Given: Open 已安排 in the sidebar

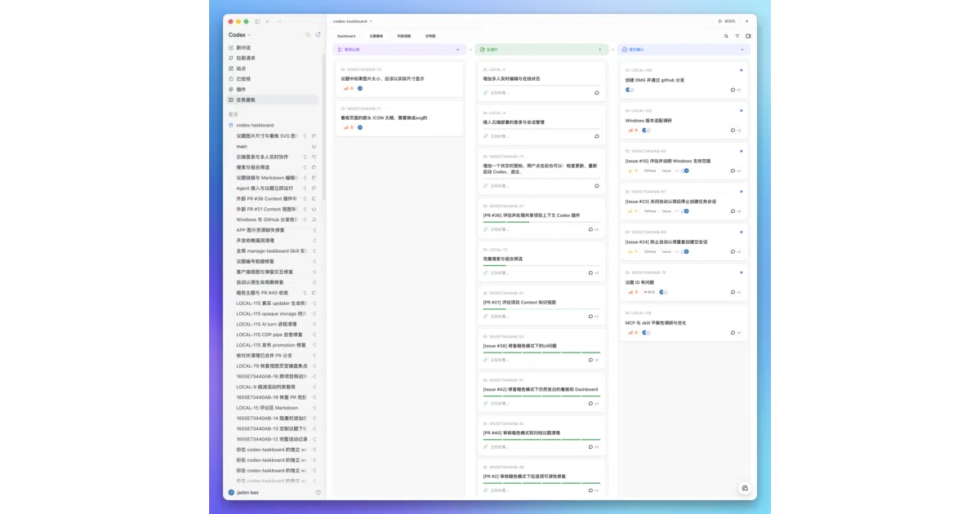Looking at the screenshot, I should [273, 79].
